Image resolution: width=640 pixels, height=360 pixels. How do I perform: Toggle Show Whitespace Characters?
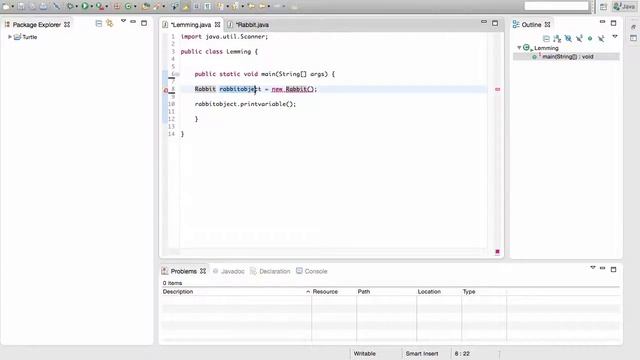[207, 6]
